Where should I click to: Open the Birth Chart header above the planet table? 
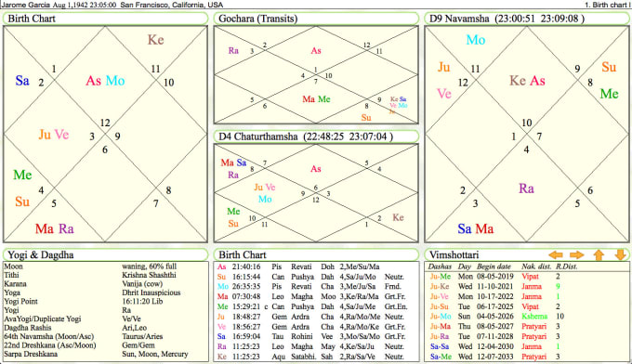point(316,254)
